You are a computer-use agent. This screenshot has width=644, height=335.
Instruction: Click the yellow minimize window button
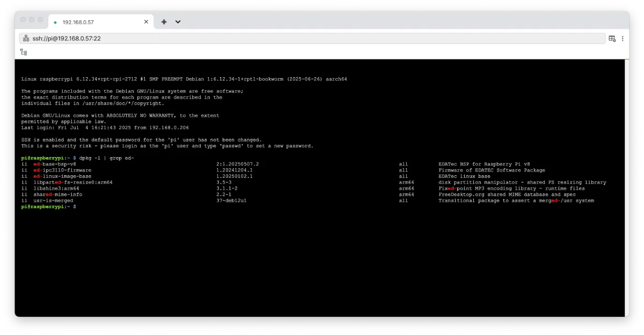coord(32,19)
